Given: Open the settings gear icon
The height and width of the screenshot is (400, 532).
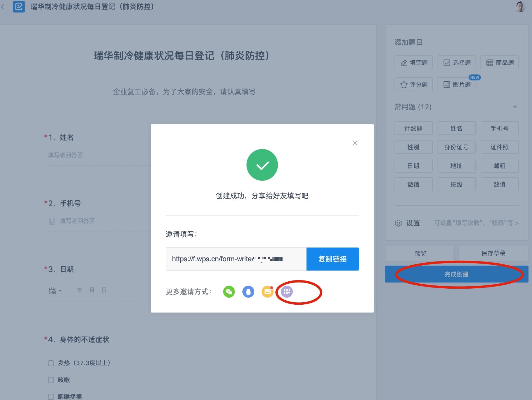Looking at the screenshot, I should pos(398,223).
